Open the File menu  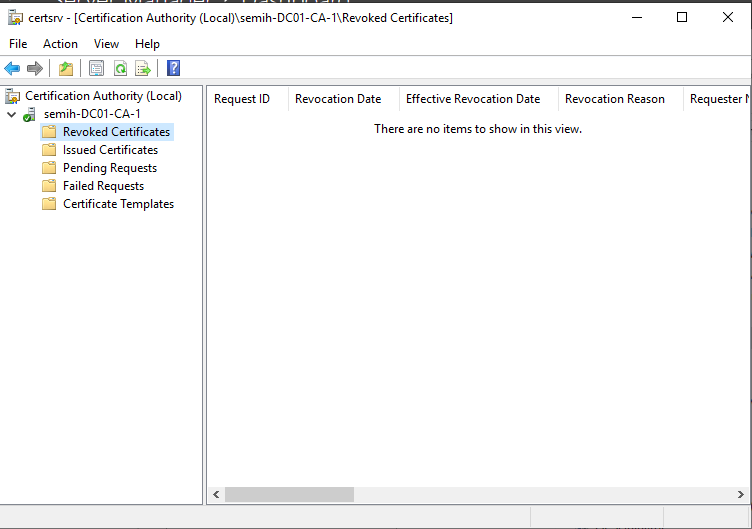18,44
